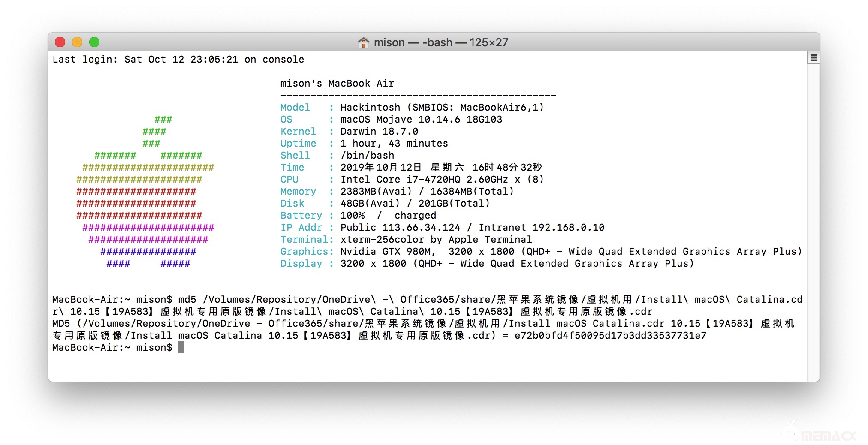Click the "/bin/bash" shell value
This screenshot has height=445, width=868.
[367, 155]
